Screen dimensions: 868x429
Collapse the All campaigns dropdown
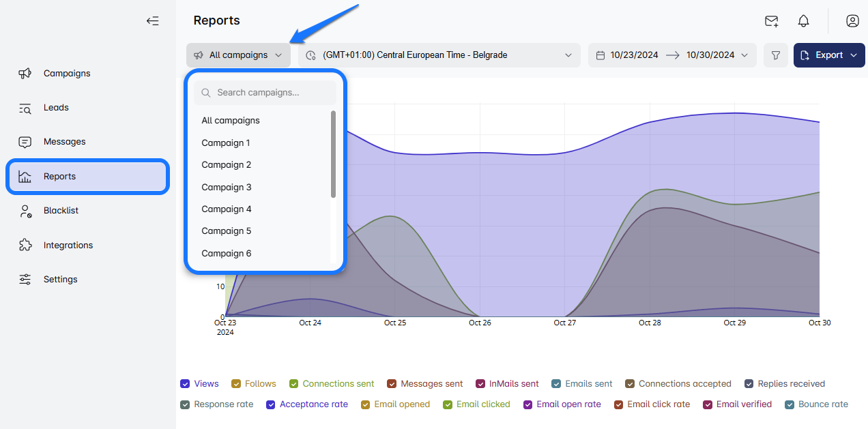[x=238, y=55]
